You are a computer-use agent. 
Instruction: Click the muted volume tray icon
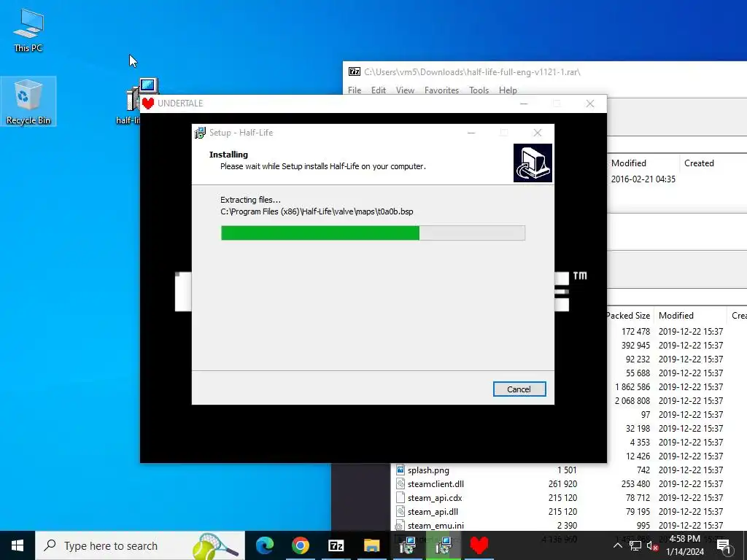tap(652, 545)
